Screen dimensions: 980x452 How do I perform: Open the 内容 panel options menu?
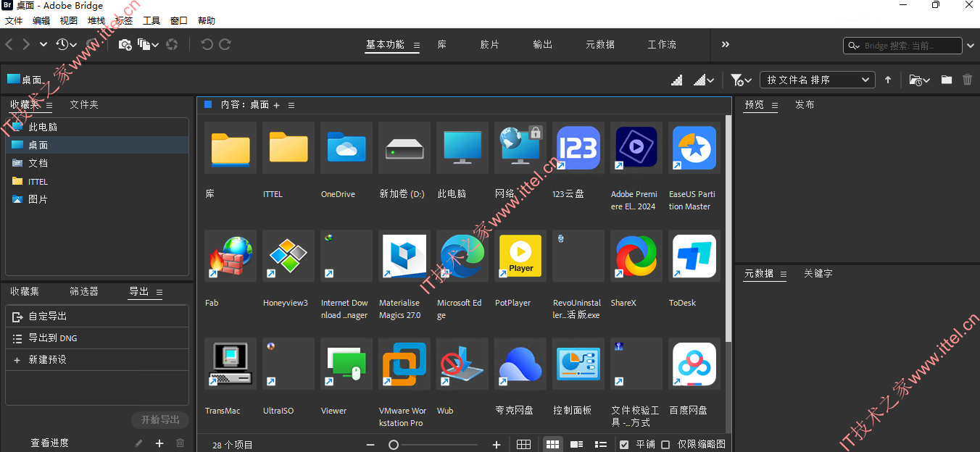point(291,106)
